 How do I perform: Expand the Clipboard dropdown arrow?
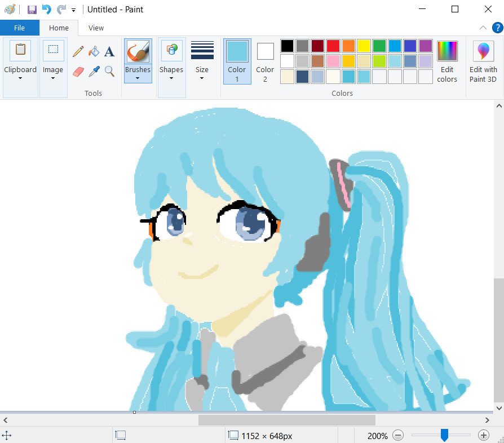(x=20, y=78)
